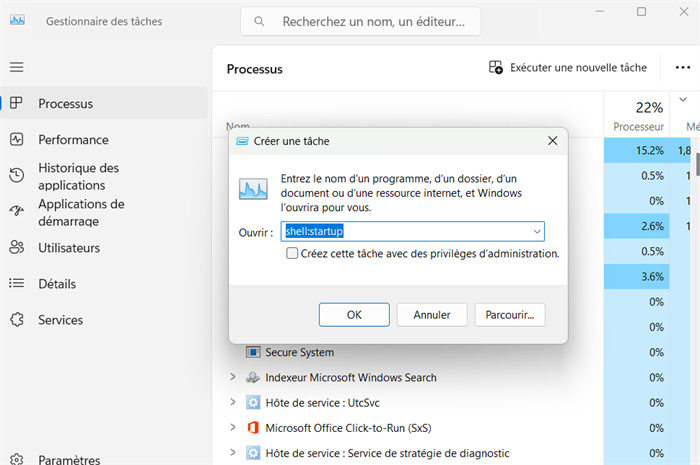Click the search box at top
This screenshot has height=465, width=700.
(x=361, y=21)
